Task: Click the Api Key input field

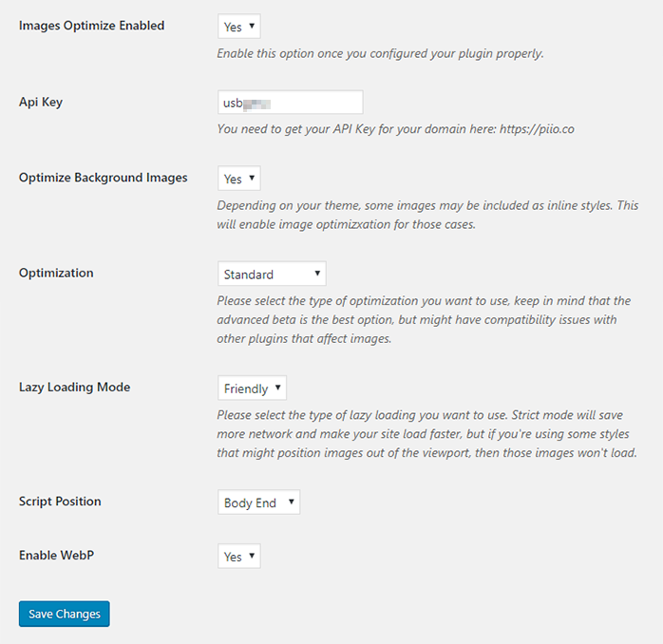Action: click(290, 103)
